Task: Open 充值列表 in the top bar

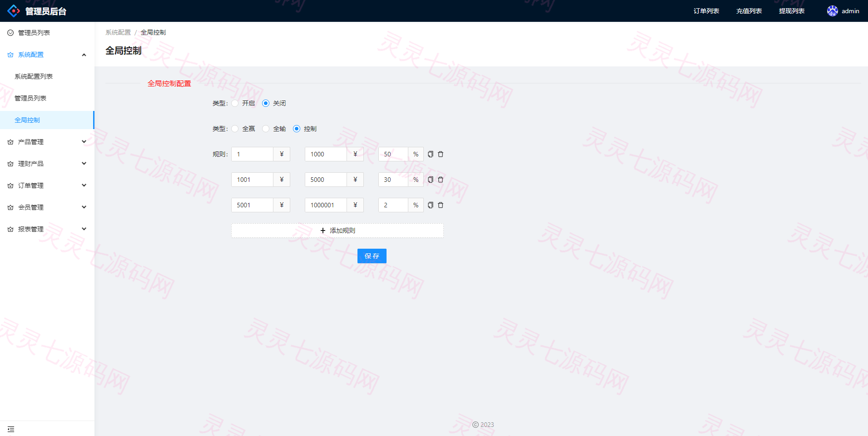Action: pos(749,11)
